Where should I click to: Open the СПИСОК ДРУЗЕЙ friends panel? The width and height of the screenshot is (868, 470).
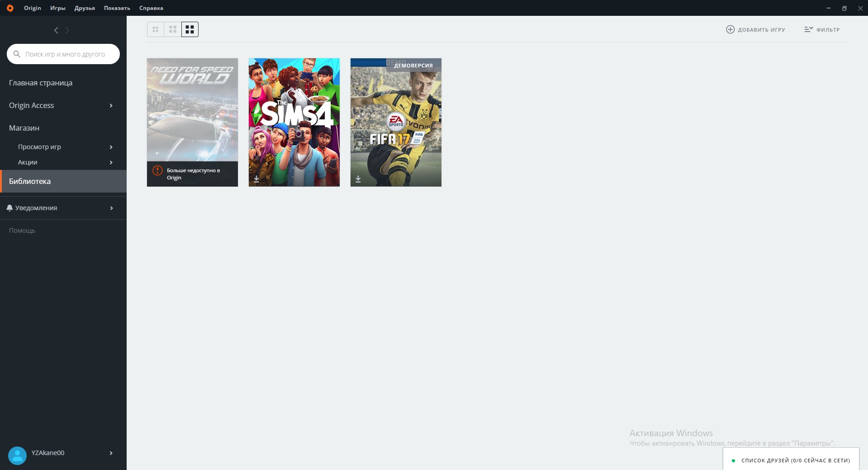pos(791,459)
